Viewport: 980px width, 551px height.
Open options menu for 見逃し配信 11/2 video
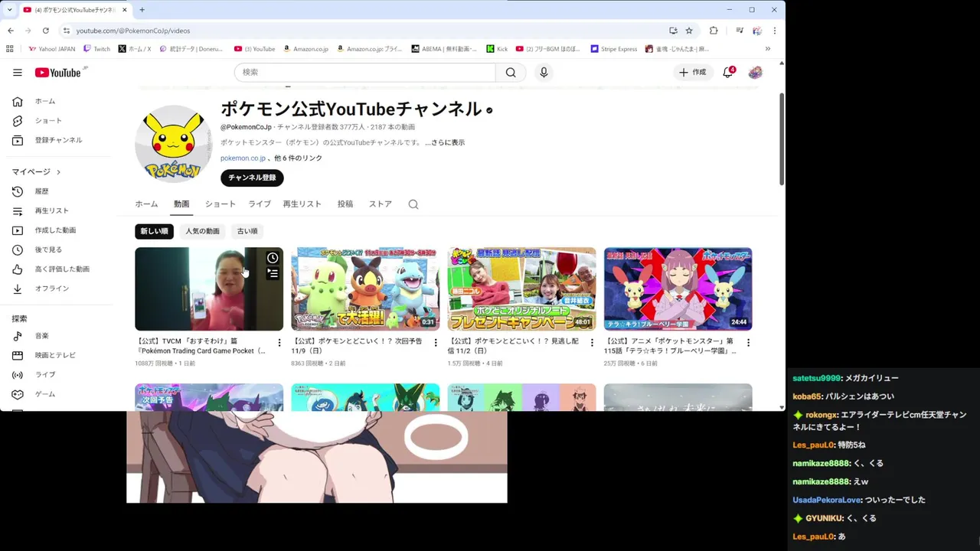coord(592,343)
